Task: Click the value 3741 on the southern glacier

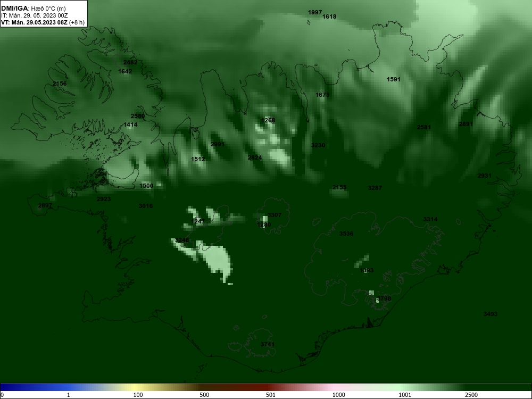Action: [x=268, y=344]
